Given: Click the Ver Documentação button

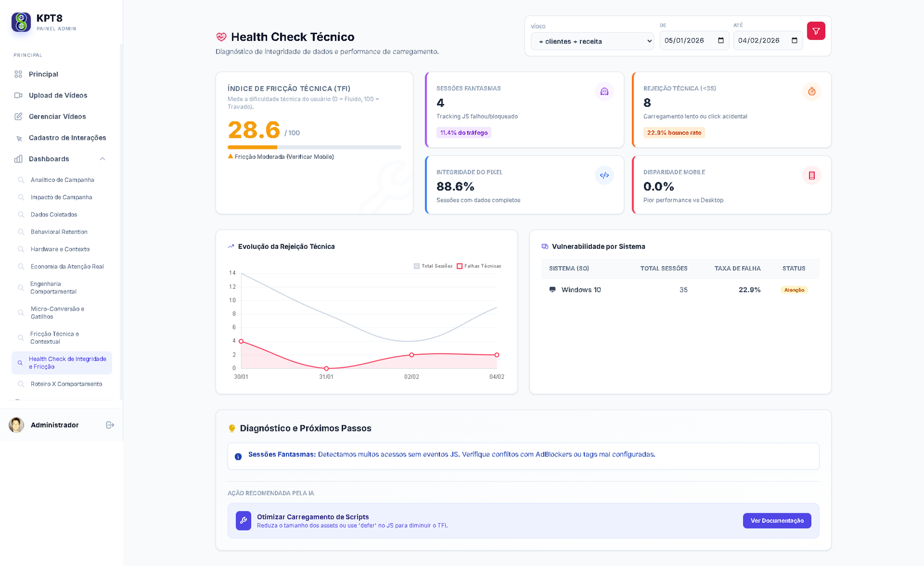Looking at the screenshot, I should pos(777,521).
